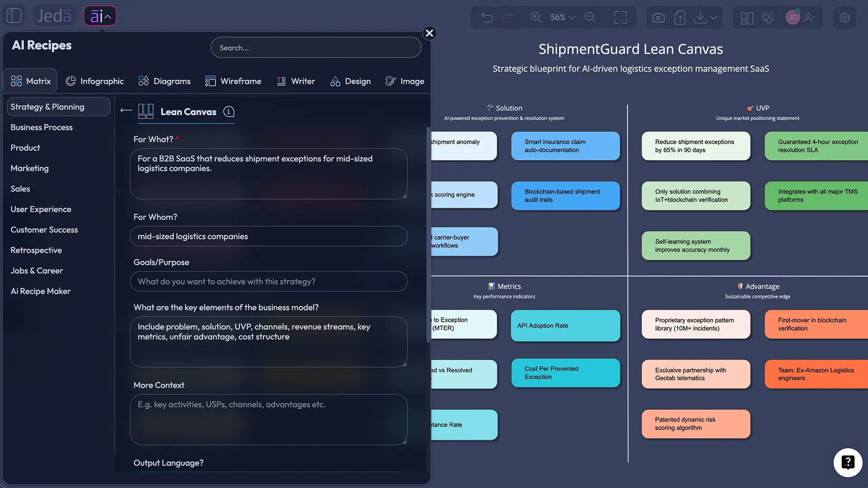Click the upload share icon
The height and width of the screenshot is (488, 868).
pyautogui.click(x=679, y=18)
